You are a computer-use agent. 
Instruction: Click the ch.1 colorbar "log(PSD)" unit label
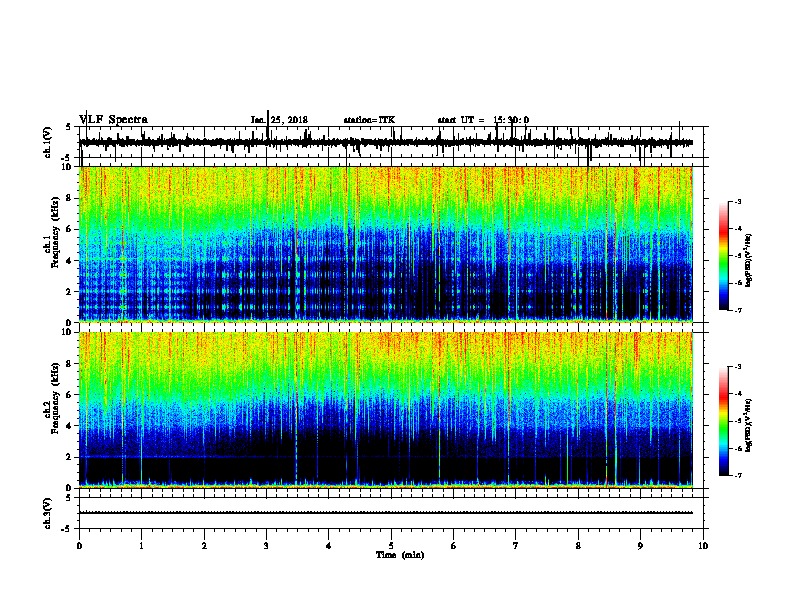point(749,261)
